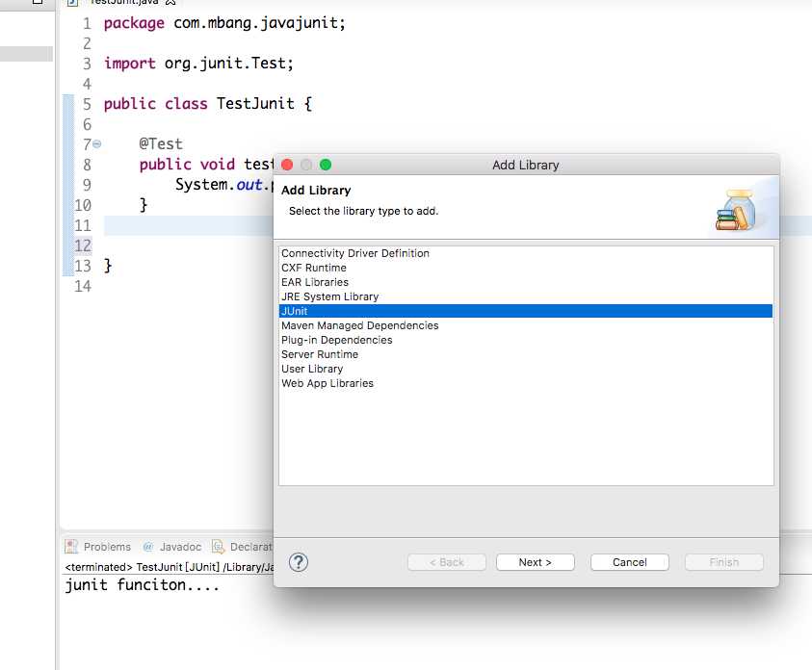Choose Maven Managed Dependencies entry
Image resolution: width=812 pixels, height=670 pixels.
pos(526,325)
